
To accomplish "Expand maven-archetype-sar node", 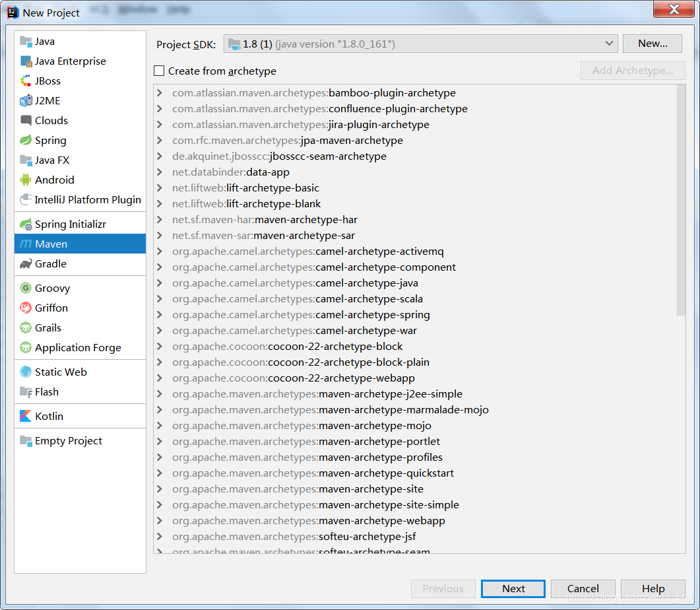I will click(x=160, y=235).
